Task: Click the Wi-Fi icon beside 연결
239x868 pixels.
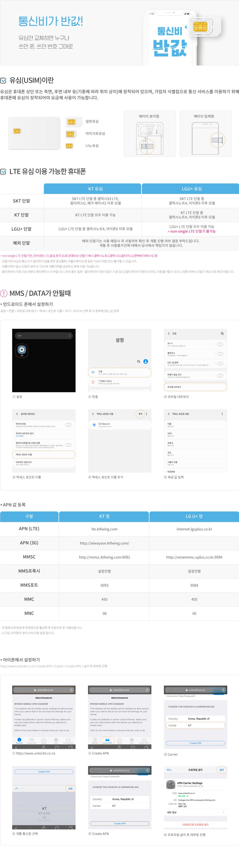Action: coord(93,373)
